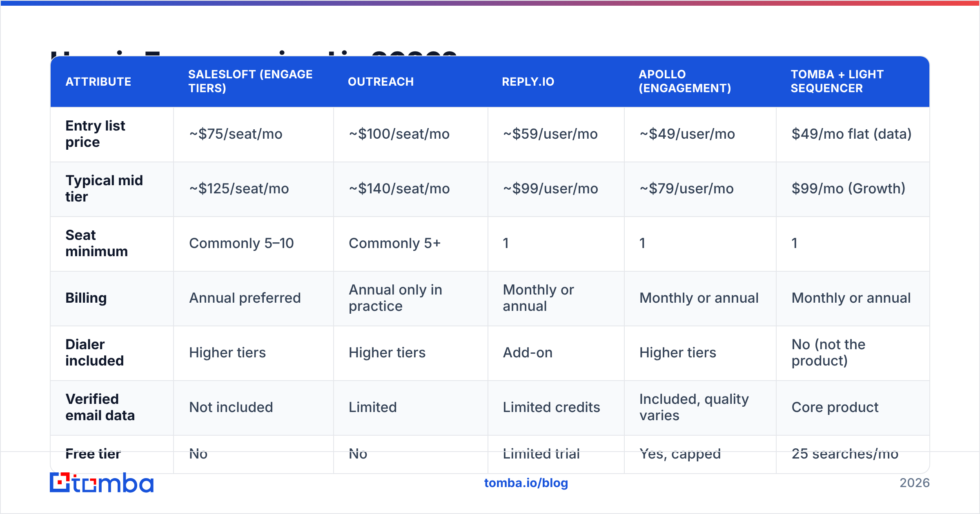
Task: Click 'No (not the product)' cell
Action: pyautogui.click(x=828, y=352)
